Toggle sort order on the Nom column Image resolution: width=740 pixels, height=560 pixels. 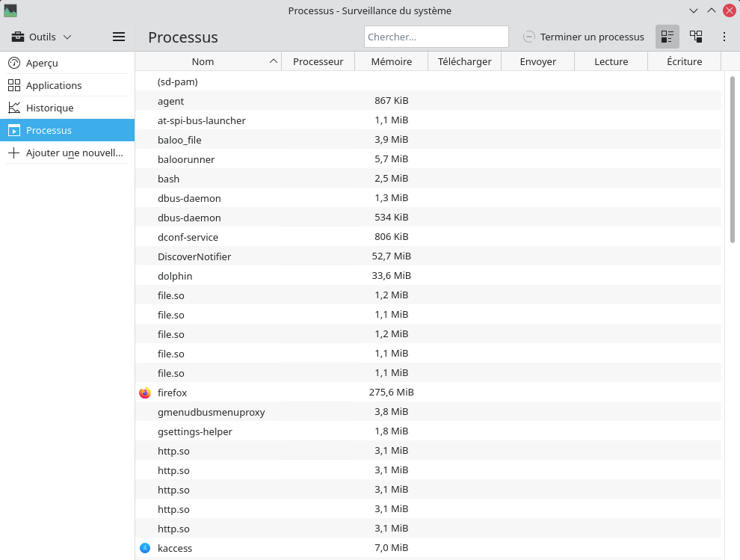[x=203, y=61]
